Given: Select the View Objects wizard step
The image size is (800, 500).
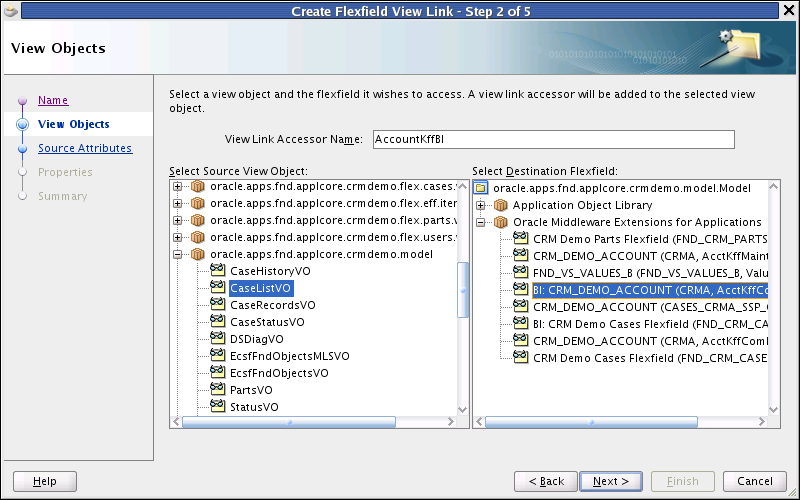Looking at the screenshot, I should [x=73, y=124].
